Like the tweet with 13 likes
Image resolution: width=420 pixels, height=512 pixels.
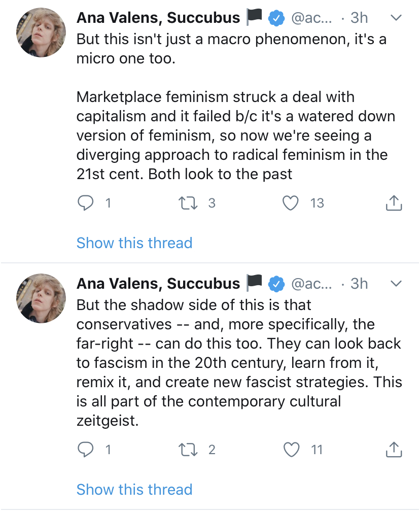[x=290, y=203]
